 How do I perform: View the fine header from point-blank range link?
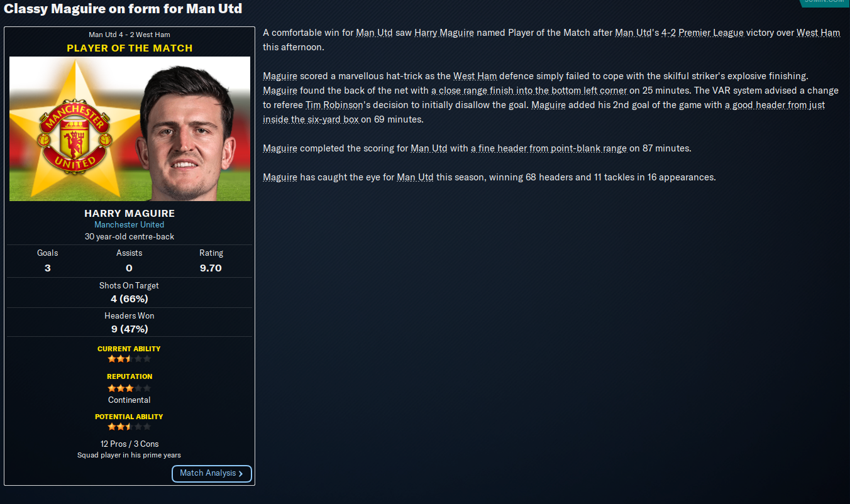pyautogui.click(x=548, y=148)
